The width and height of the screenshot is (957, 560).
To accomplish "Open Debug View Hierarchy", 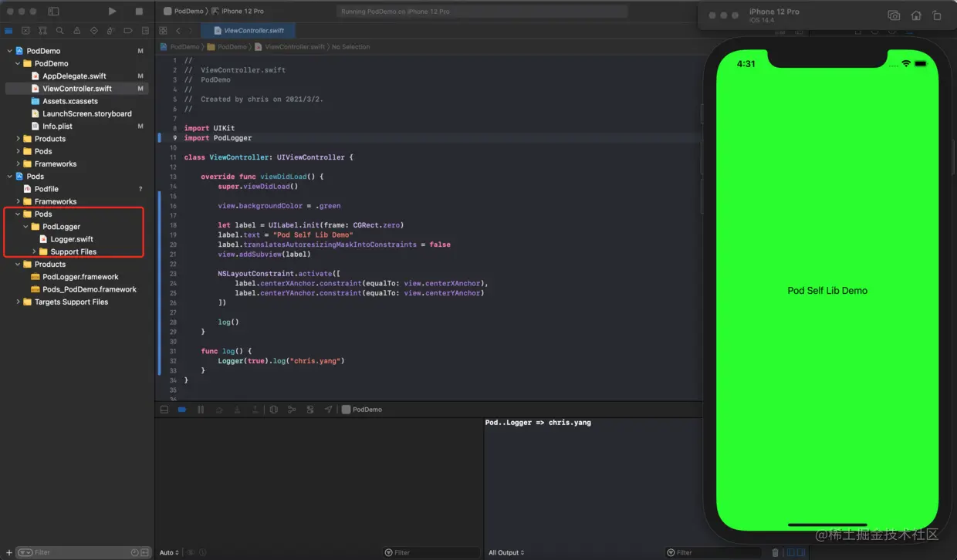I will pyautogui.click(x=274, y=410).
